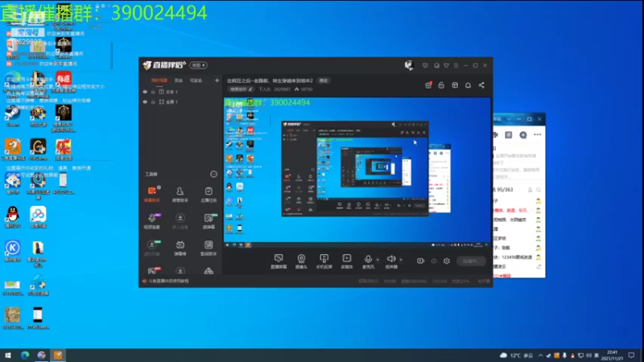This screenshot has width=644, height=362.
Task: Hide the 文本 1 source with its eye
Action: (x=145, y=92)
